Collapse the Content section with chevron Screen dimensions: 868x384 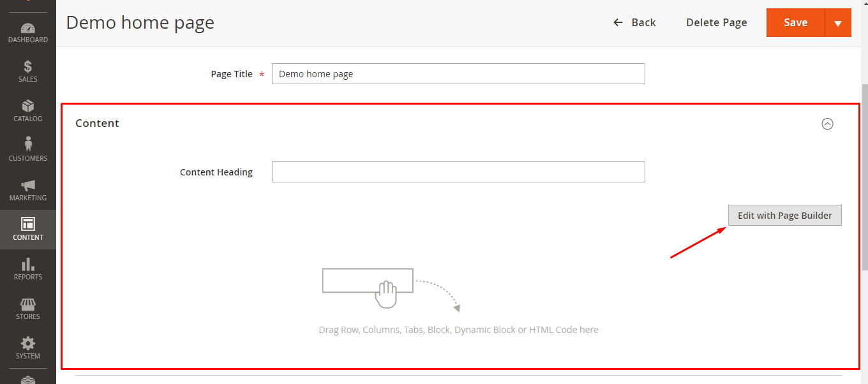tap(827, 124)
